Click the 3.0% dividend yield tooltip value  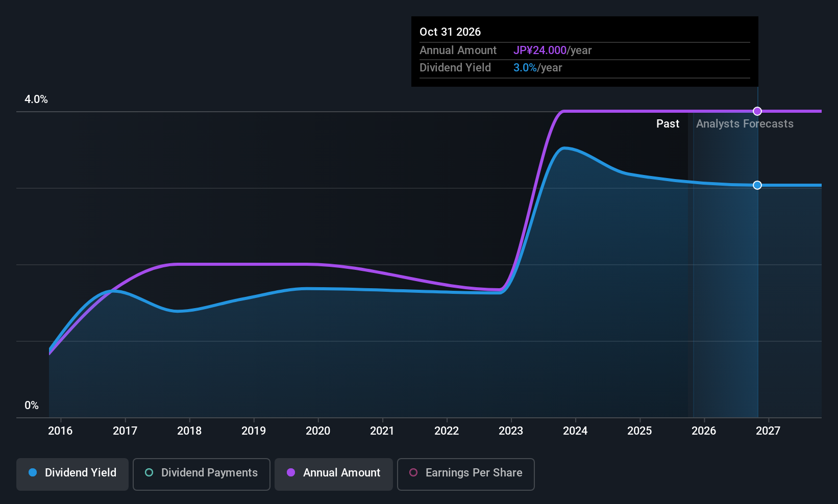point(525,68)
